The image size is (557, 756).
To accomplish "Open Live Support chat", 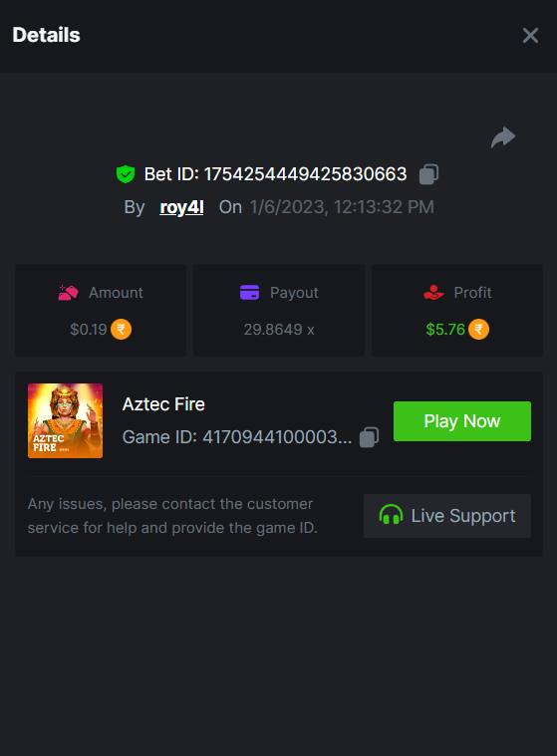I will tap(447, 516).
